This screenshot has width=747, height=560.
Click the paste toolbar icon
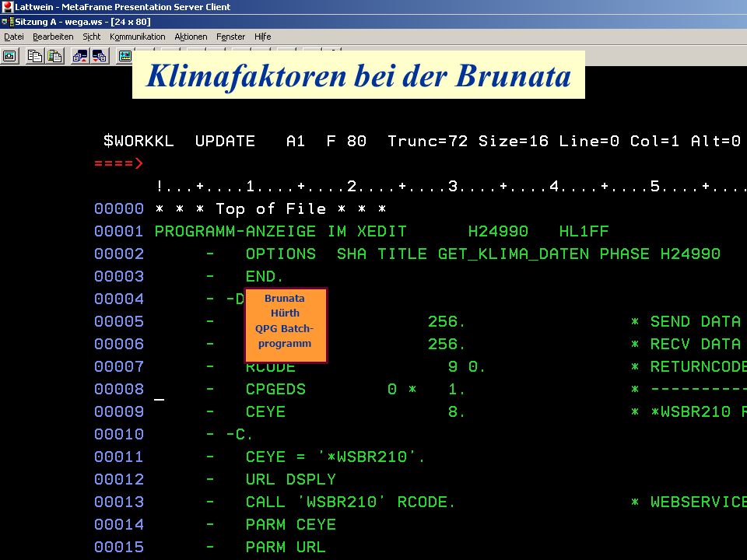[x=54, y=56]
